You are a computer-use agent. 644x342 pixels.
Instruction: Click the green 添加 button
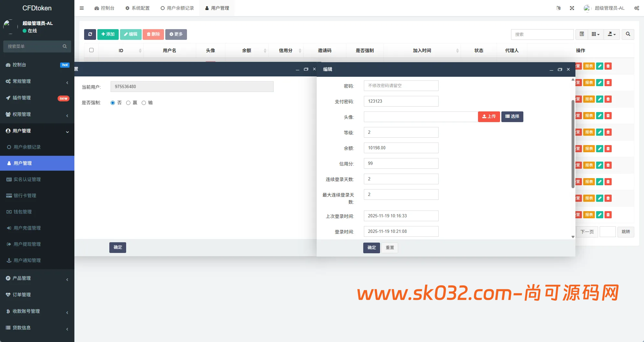[x=108, y=34]
